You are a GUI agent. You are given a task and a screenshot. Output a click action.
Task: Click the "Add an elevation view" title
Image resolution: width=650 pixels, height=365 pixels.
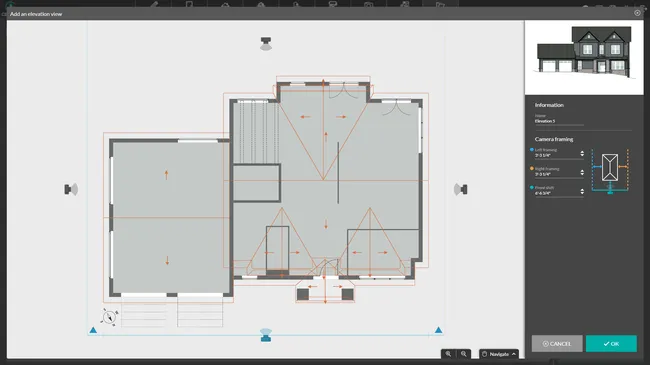[x=36, y=14]
